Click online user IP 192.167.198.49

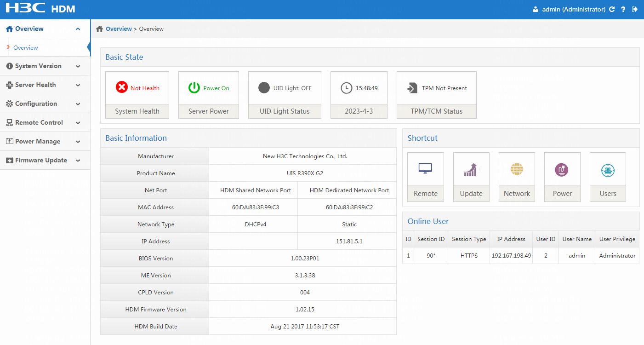tap(511, 256)
